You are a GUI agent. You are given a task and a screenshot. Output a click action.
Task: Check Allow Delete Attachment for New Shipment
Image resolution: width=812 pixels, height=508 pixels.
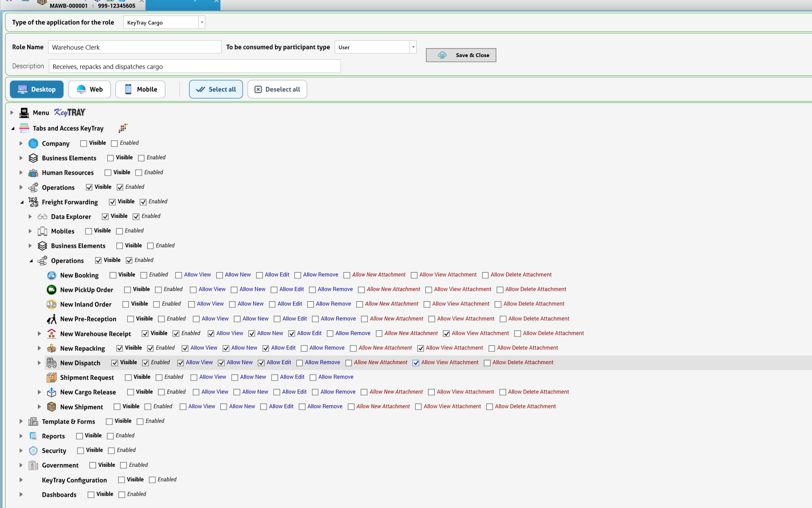[490, 407]
